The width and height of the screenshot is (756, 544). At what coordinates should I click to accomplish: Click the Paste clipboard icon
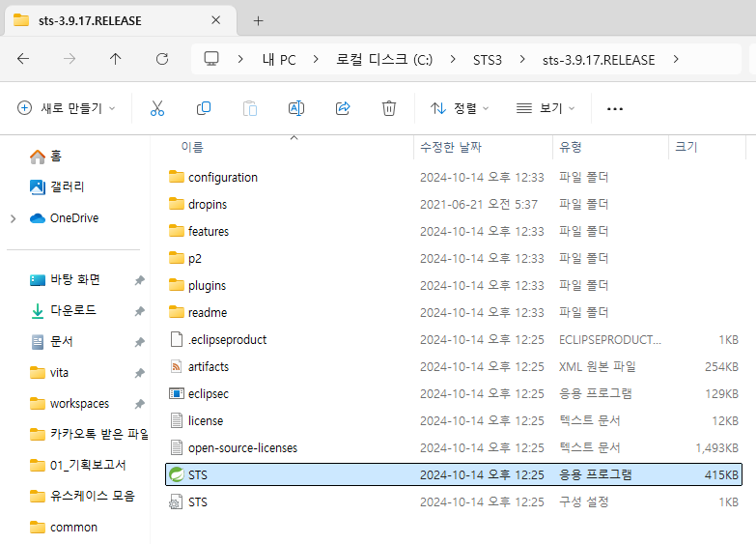(x=250, y=108)
